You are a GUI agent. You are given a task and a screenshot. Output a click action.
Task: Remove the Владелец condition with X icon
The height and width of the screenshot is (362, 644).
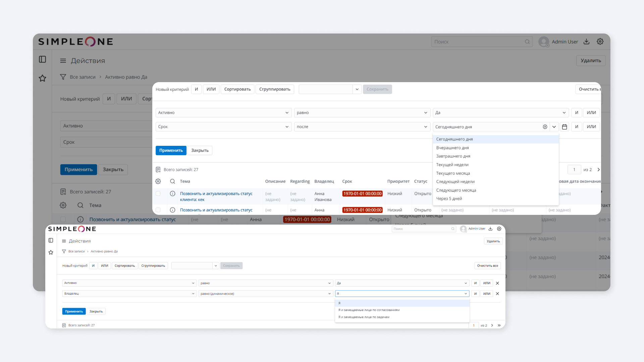point(497,294)
